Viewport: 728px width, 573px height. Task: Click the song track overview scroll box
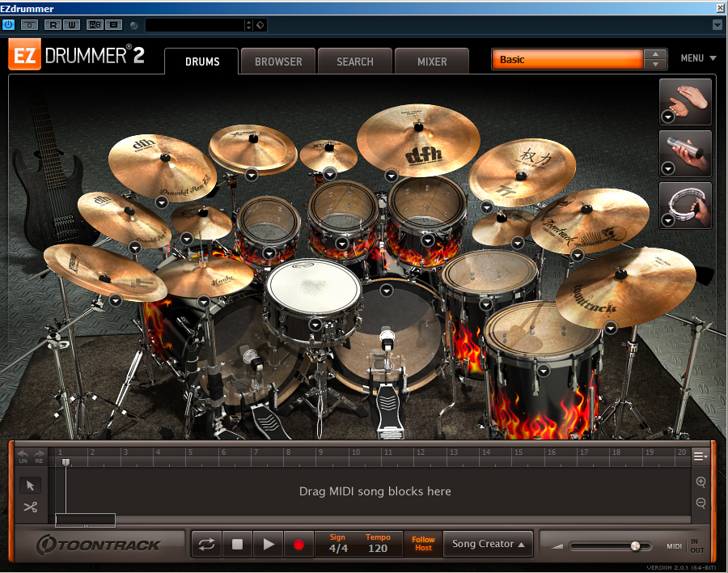pyautogui.click(x=86, y=520)
